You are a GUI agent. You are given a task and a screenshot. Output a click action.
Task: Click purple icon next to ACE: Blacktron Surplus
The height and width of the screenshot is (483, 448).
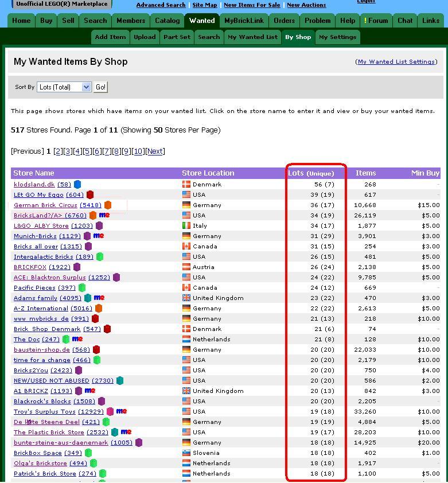tap(116, 277)
